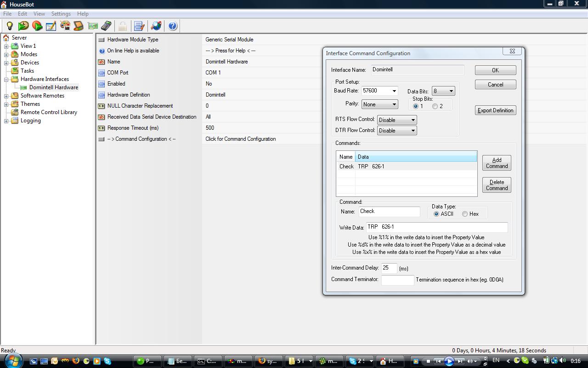Open the Baud Rate dropdown
Image resolution: width=588 pixels, height=368 pixels.
379,91
